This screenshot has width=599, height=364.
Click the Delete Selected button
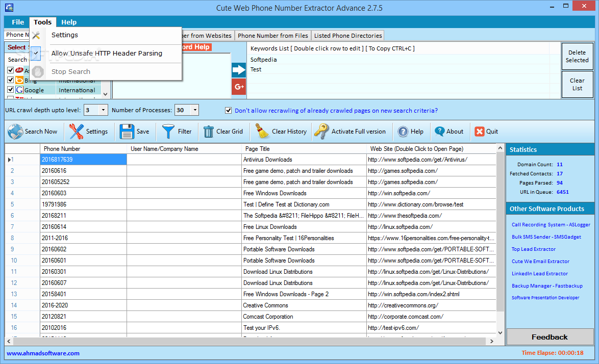(577, 57)
